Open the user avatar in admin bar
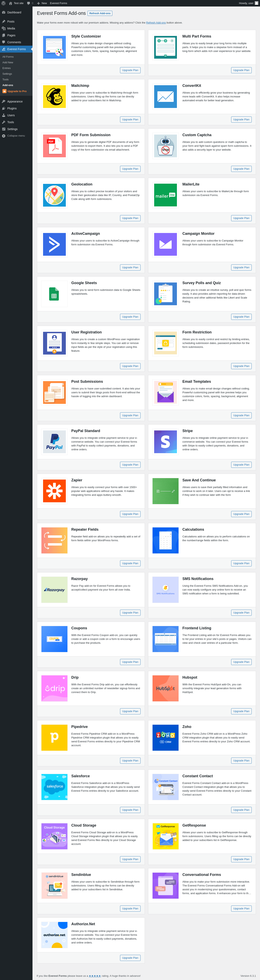 (257, 3)
